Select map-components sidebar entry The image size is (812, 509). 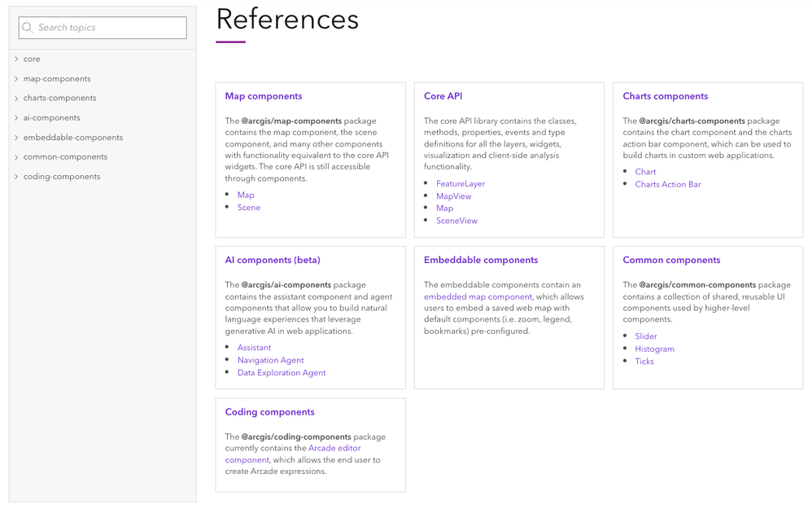click(57, 79)
